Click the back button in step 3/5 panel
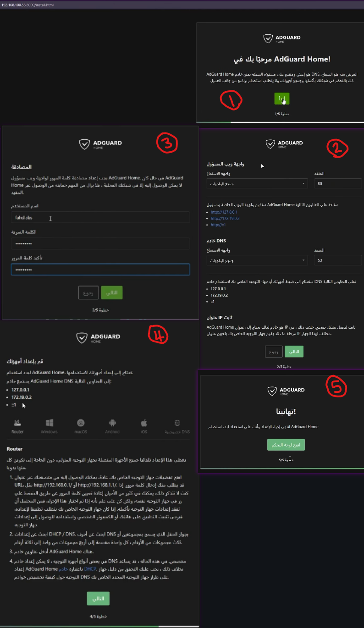Image resolution: width=364 pixels, height=628 pixels. 88,292
